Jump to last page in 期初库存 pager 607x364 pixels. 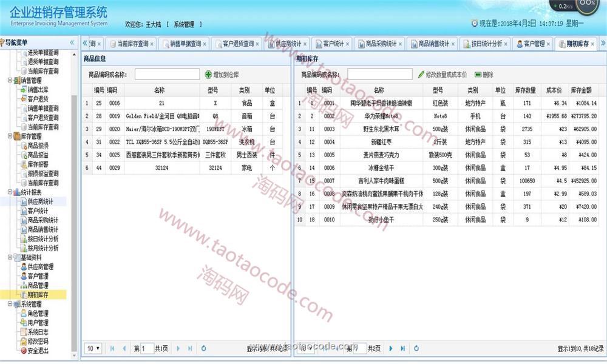402,348
